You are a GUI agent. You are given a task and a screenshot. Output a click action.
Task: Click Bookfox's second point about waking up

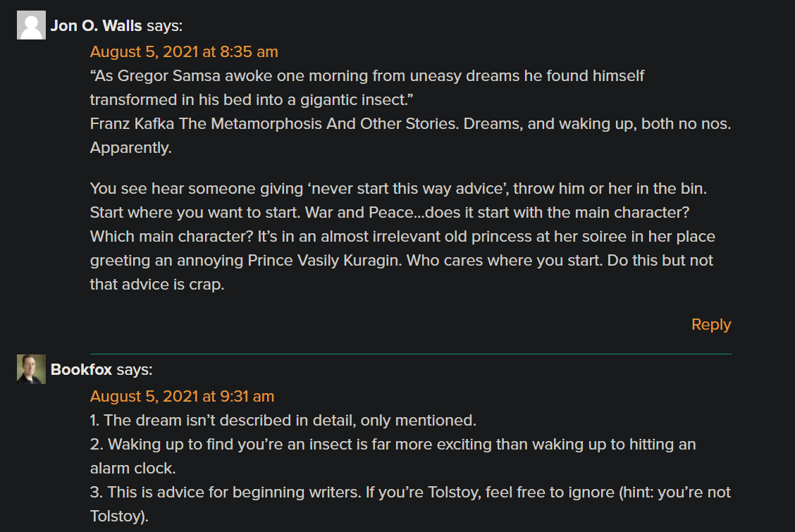[393, 445]
